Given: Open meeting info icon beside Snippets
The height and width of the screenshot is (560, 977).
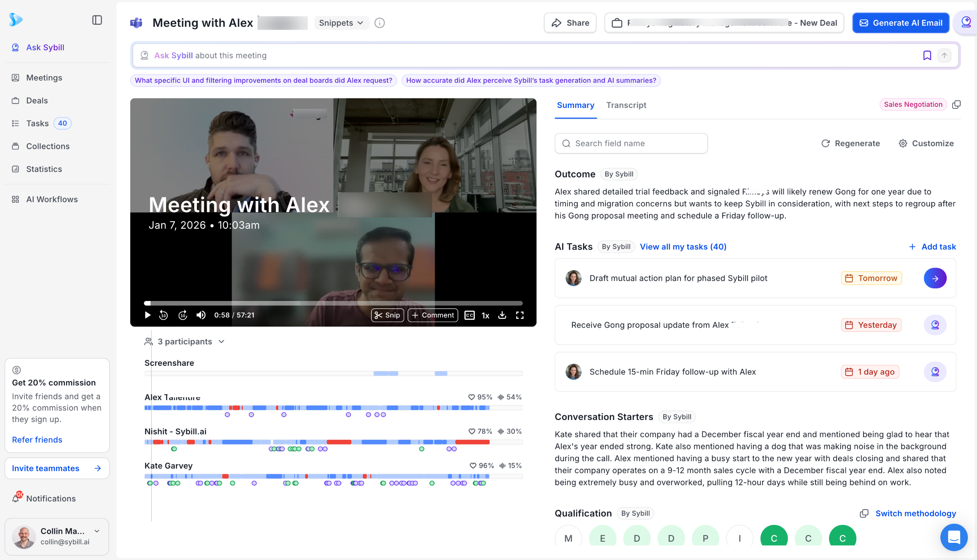Looking at the screenshot, I should click(379, 23).
